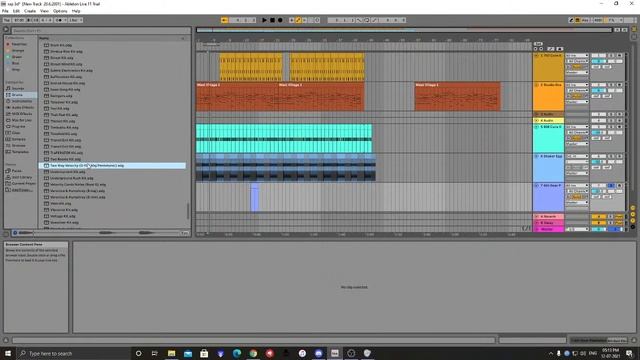
Task: Select Samples category in browser
Action: [18, 139]
